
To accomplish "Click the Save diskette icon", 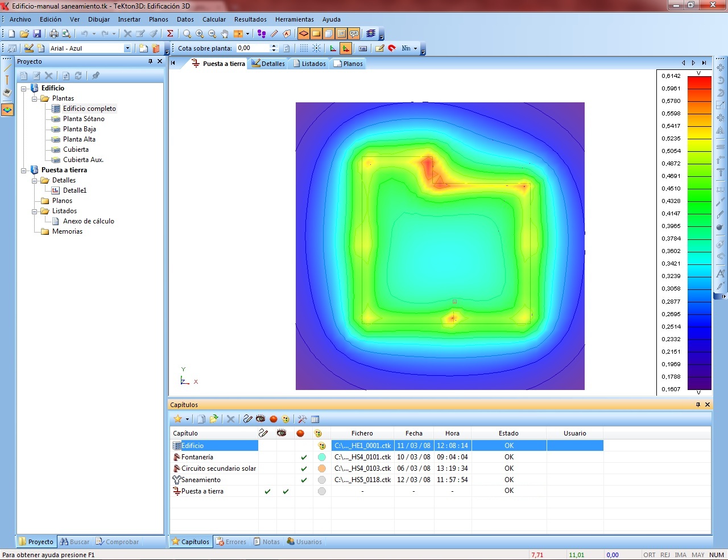I will pos(37,34).
